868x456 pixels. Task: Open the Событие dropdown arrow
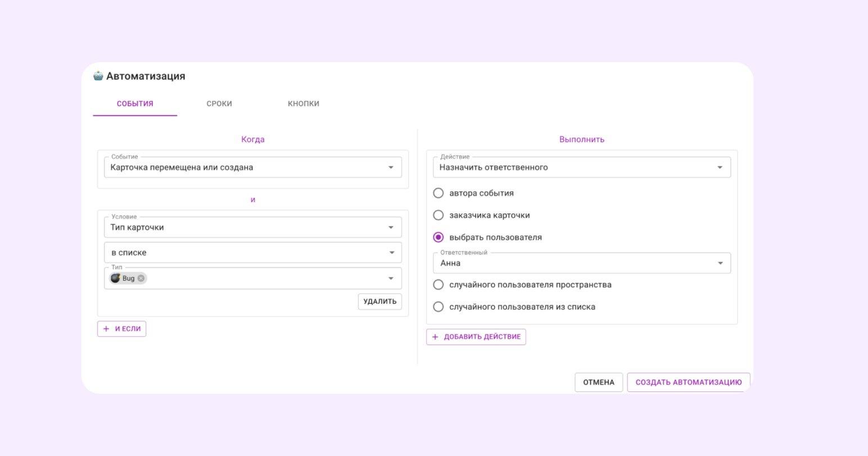point(391,167)
